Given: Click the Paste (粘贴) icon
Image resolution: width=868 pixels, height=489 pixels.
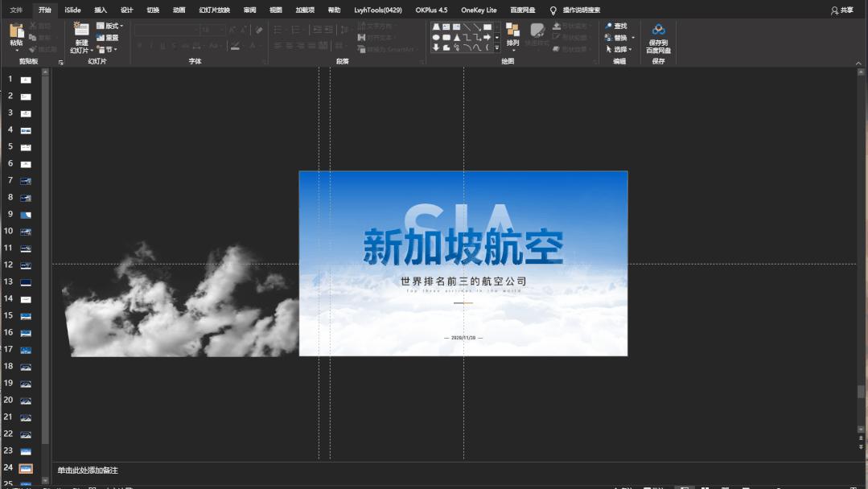Looking at the screenshot, I should tap(14, 32).
